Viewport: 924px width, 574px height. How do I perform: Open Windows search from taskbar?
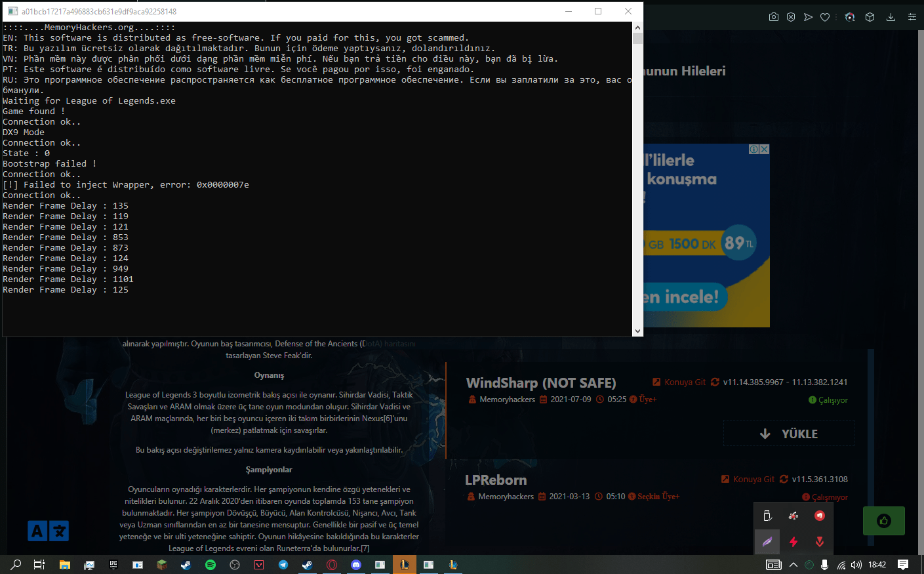click(16, 565)
